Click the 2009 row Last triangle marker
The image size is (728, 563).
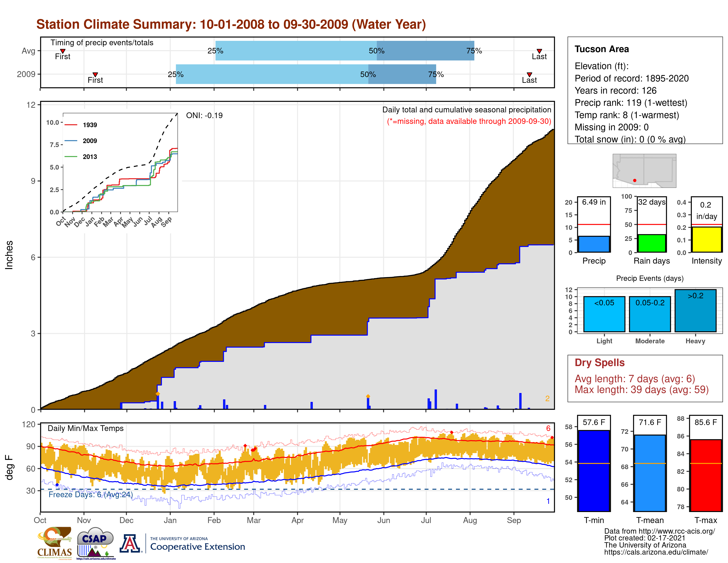click(x=529, y=74)
